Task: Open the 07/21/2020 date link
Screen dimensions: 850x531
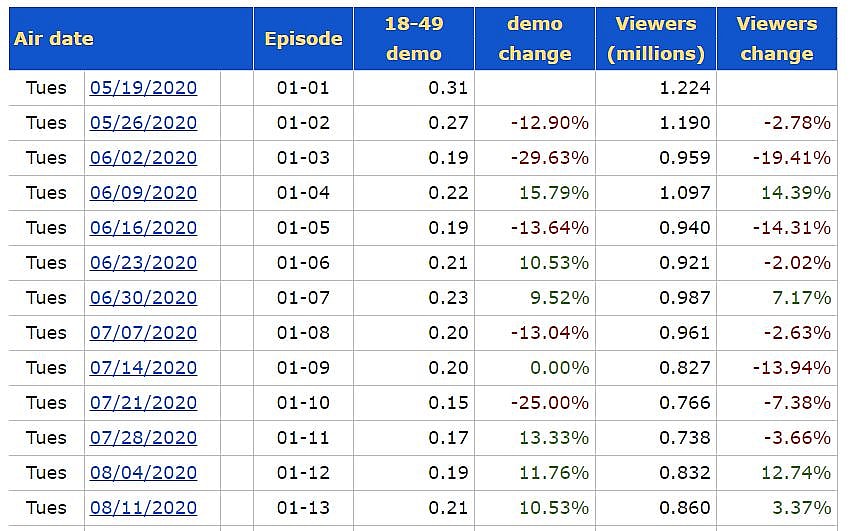Action: pyautogui.click(x=143, y=403)
